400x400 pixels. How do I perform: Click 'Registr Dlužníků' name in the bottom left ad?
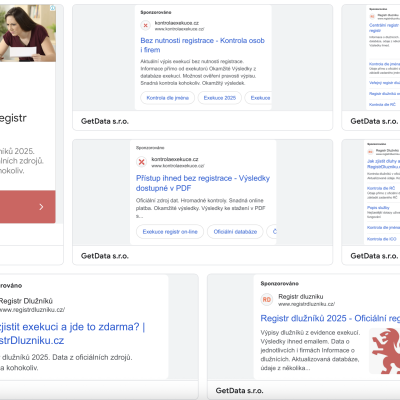26,301
